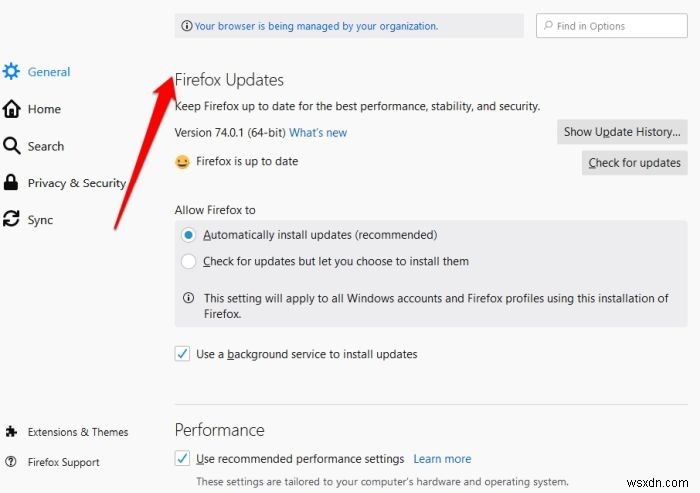This screenshot has width=700, height=493.
Task: Click magnifier icon in Find in Options
Action: (x=548, y=25)
